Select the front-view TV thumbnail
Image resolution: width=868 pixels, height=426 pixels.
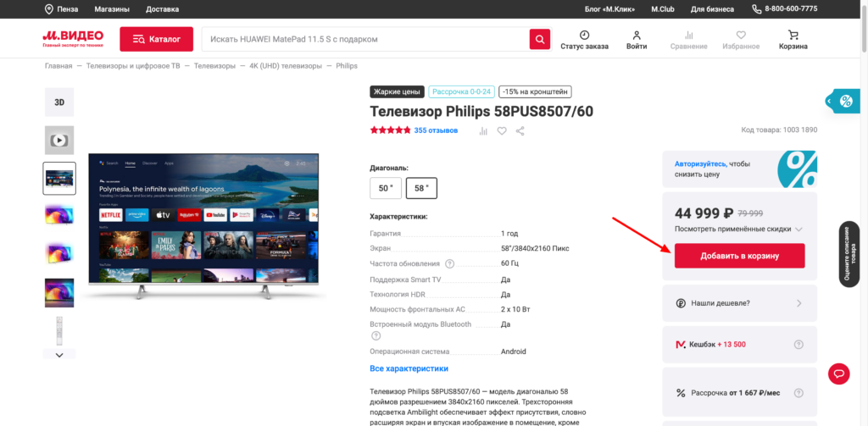59,179
